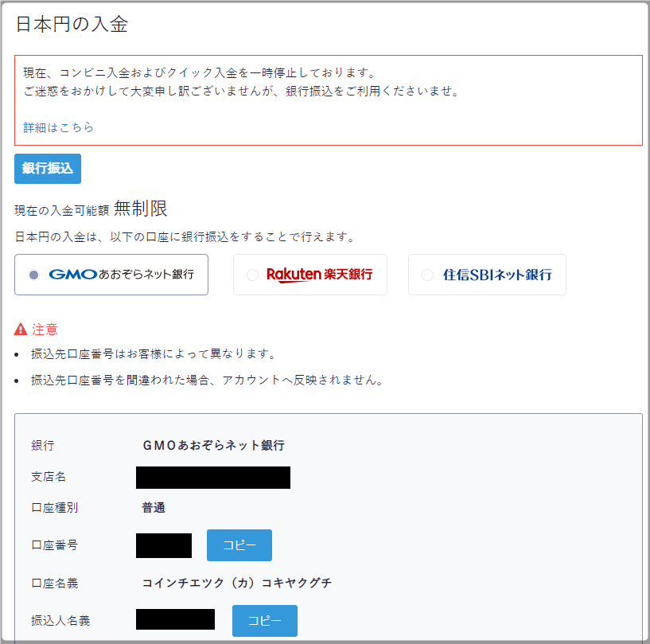Click the redacted 支店名 value
Screen dimensions: 650x644
coord(213,478)
